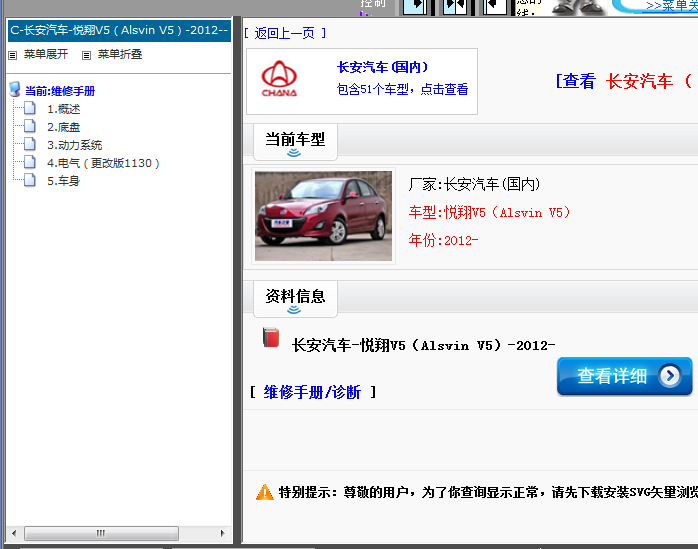Open 4.电气(更改版1130) chapter
The image size is (698, 549).
point(103,163)
